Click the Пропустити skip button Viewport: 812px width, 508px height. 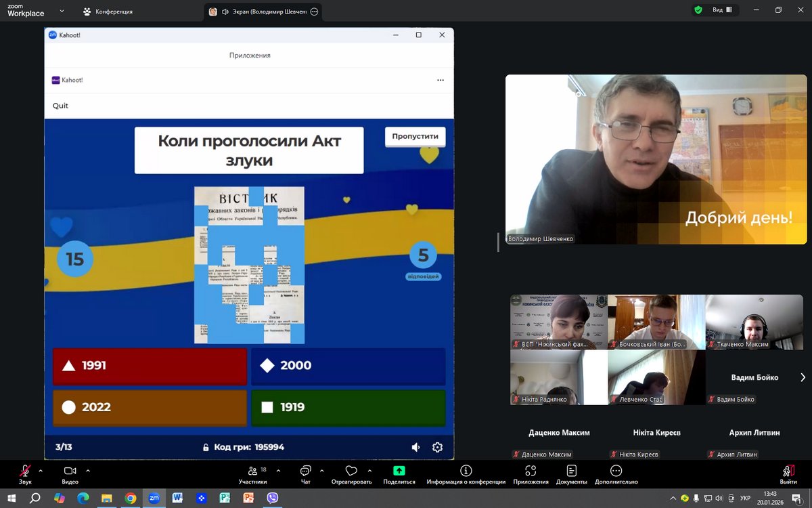coord(415,136)
